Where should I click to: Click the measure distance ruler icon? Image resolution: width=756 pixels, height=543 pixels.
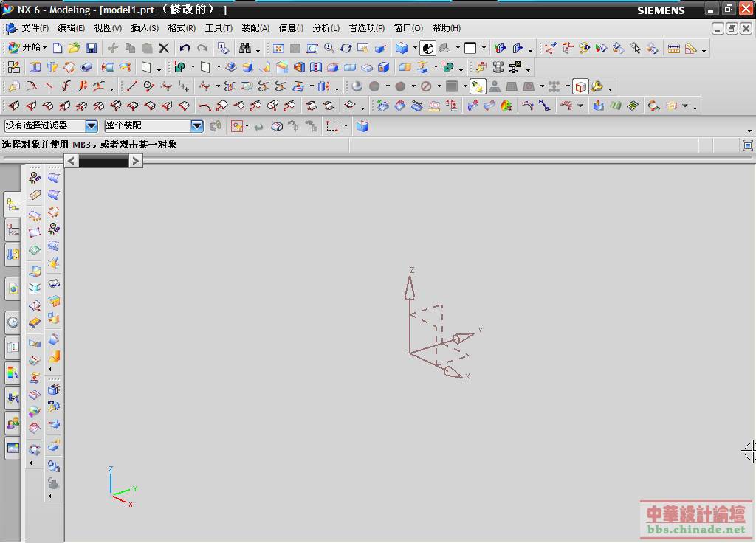[x=673, y=48]
